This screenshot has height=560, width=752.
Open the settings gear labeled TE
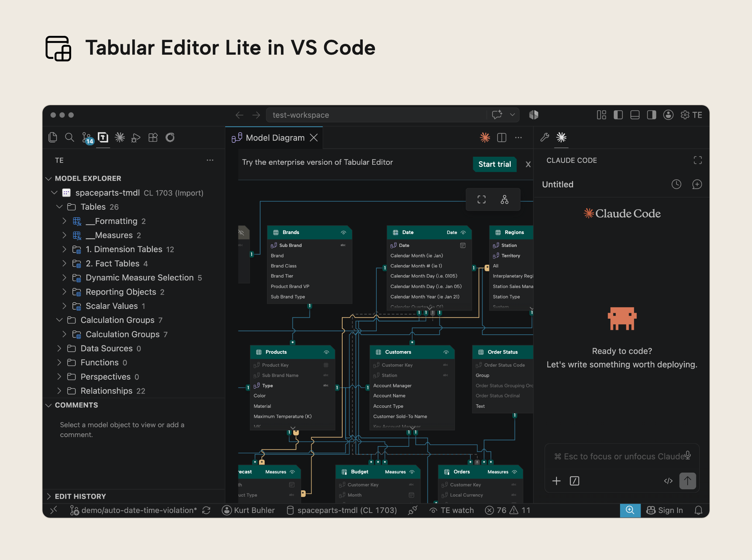(x=691, y=115)
